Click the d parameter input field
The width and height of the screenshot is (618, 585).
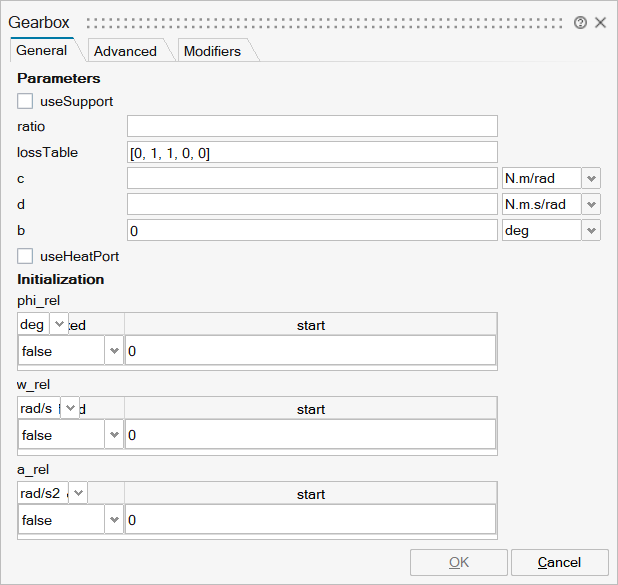(x=312, y=204)
